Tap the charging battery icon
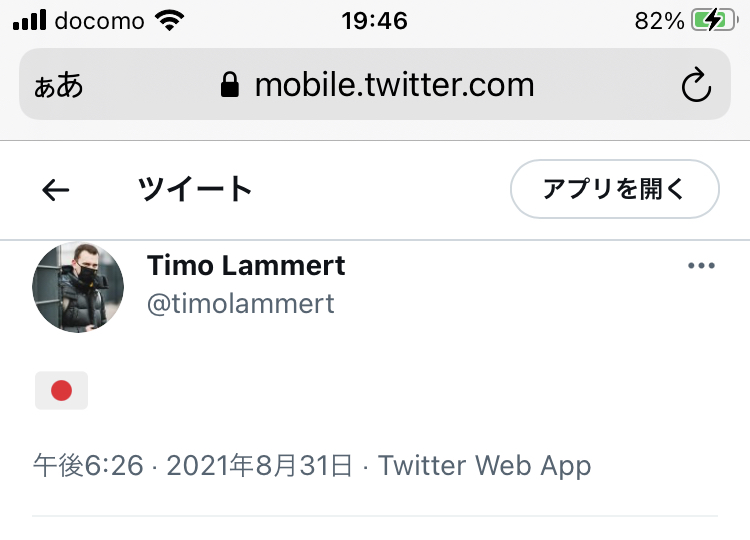Viewport: 750px width, 540px height. coord(715,21)
